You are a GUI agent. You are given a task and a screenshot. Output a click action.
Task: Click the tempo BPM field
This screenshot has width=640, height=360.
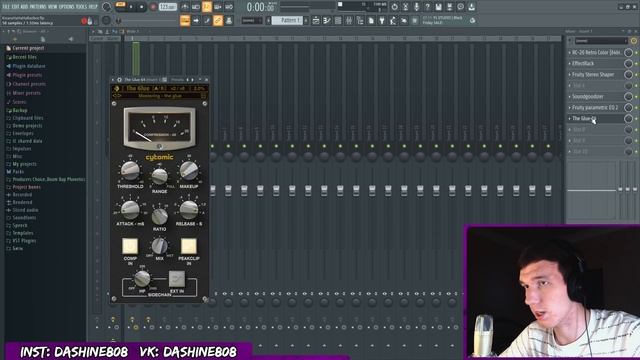[168, 7]
